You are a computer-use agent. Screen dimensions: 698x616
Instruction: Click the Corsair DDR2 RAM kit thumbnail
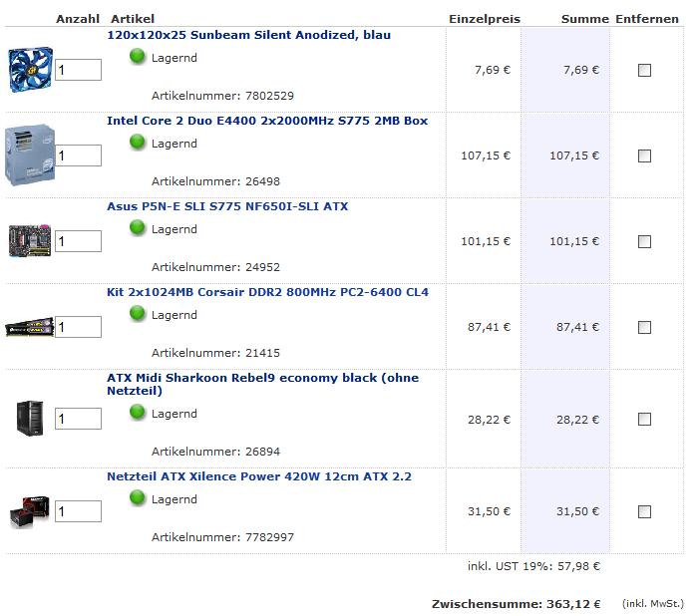coord(29,327)
